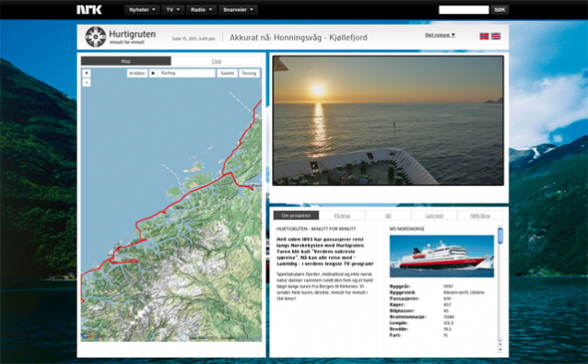Open the 3D tab

coord(388,216)
